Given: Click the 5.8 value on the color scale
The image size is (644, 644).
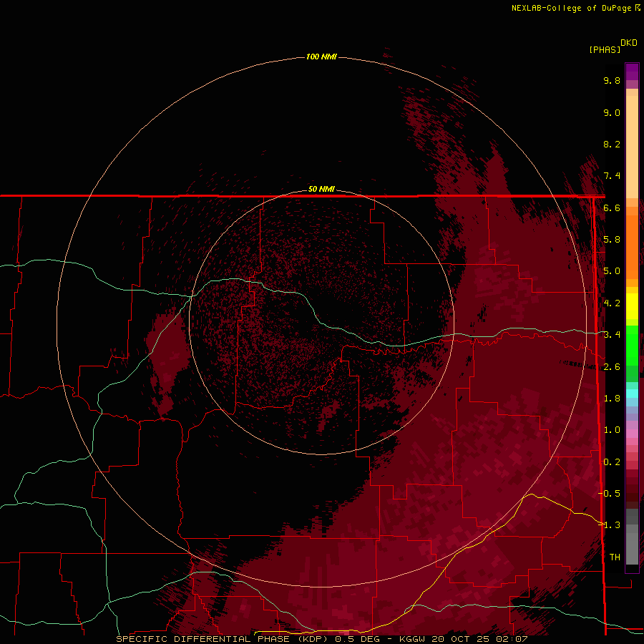Looking at the screenshot, I should [x=612, y=240].
